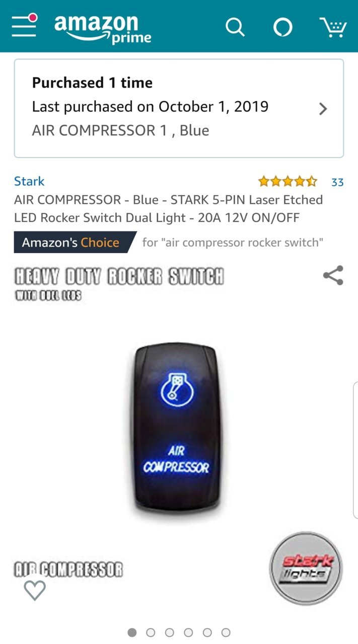Select the first image carousel dot

point(132,632)
